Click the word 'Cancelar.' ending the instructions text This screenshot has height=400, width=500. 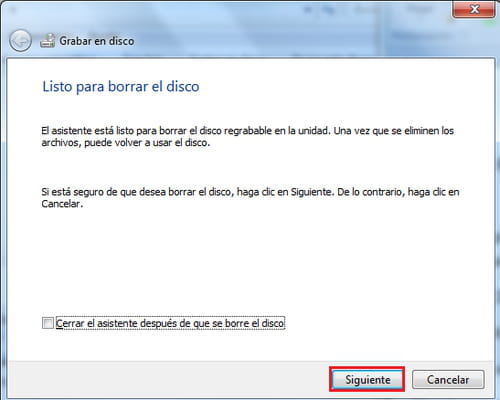pyautogui.click(x=62, y=204)
